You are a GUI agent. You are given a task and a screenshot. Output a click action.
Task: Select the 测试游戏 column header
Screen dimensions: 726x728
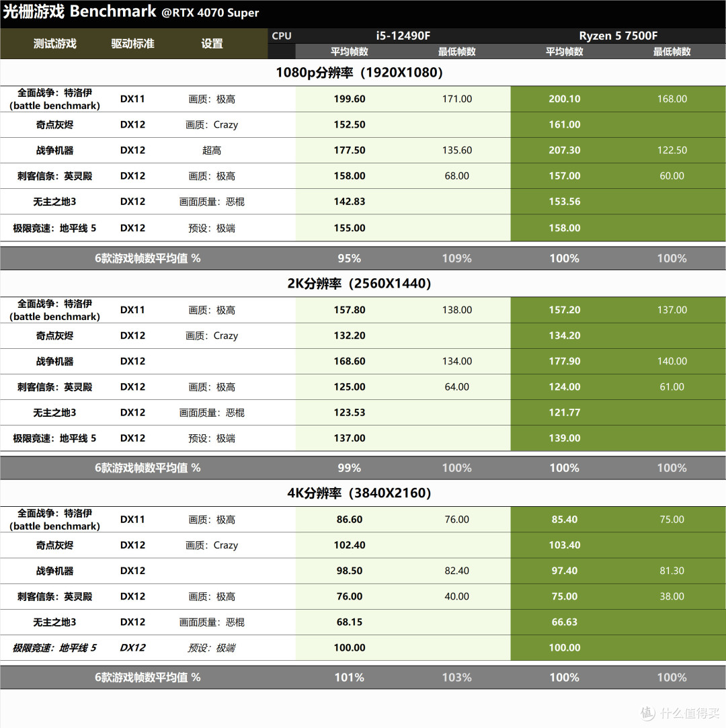(x=54, y=44)
